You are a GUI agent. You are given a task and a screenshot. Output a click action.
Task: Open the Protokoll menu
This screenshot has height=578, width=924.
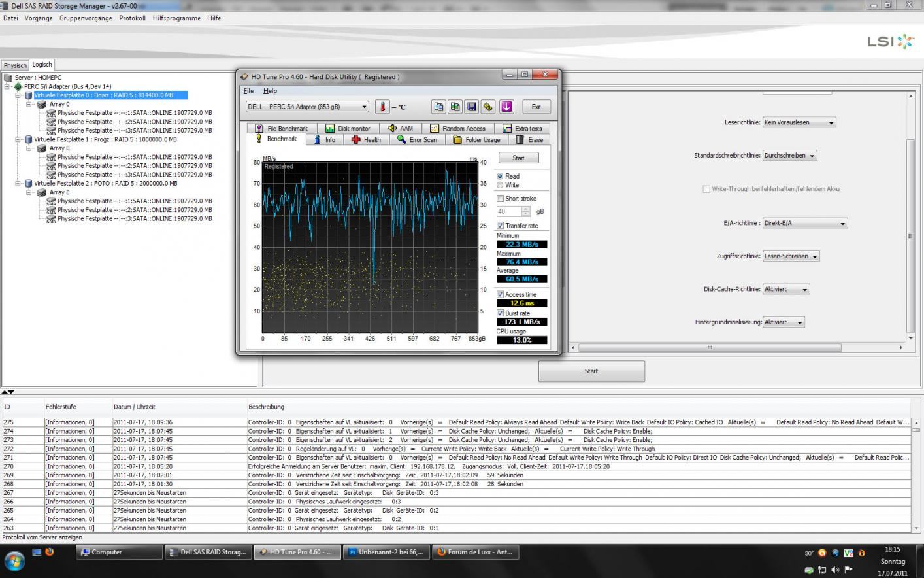point(132,18)
